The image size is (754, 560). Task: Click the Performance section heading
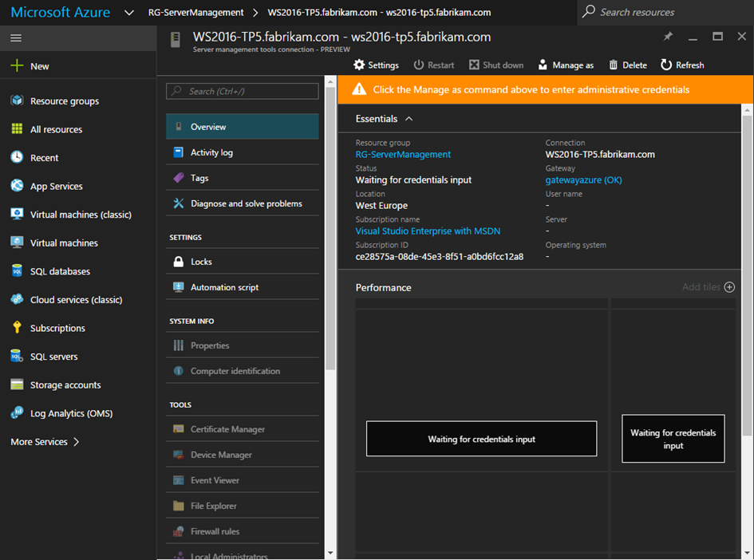tap(383, 287)
